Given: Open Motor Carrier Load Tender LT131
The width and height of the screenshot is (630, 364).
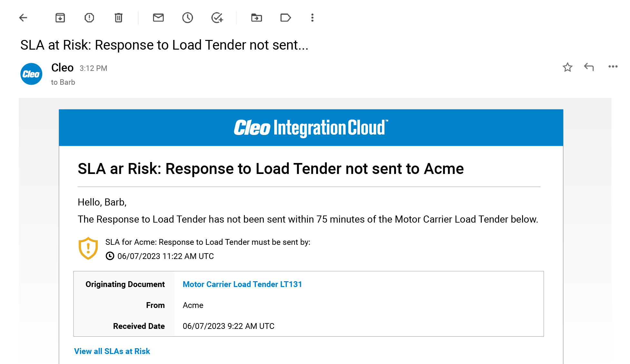Looking at the screenshot, I should (242, 284).
